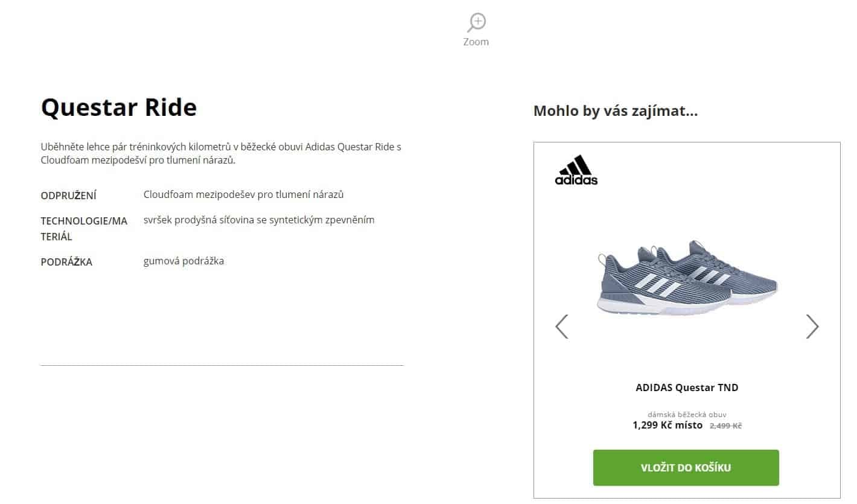The width and height of the screenshot is (857, 504).
Task: Click the gumová podrážka value text
Action: (183, 261)
